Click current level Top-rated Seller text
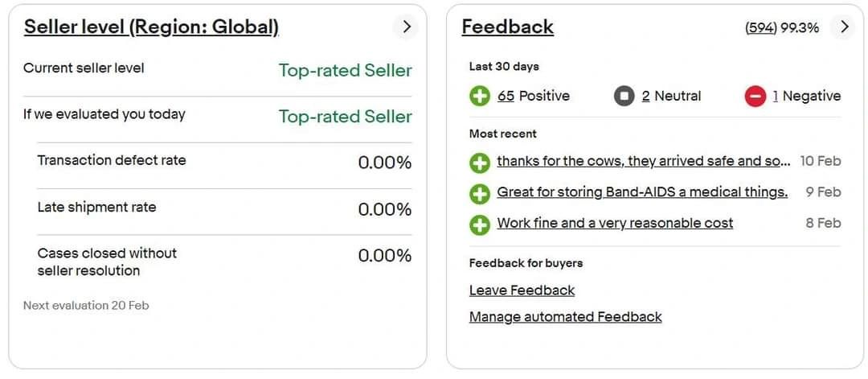The width and height of the screenshot is (868, 379). pos(346,71)
